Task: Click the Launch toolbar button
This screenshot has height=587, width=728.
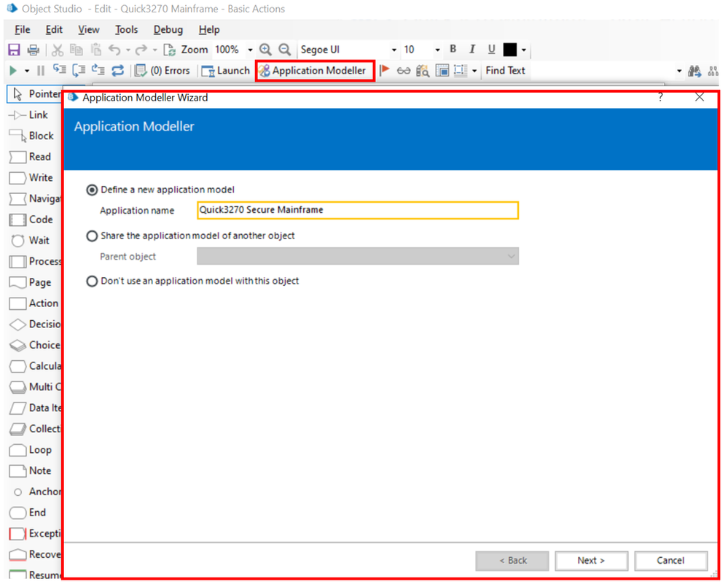Action: click(x=226, y=71)
